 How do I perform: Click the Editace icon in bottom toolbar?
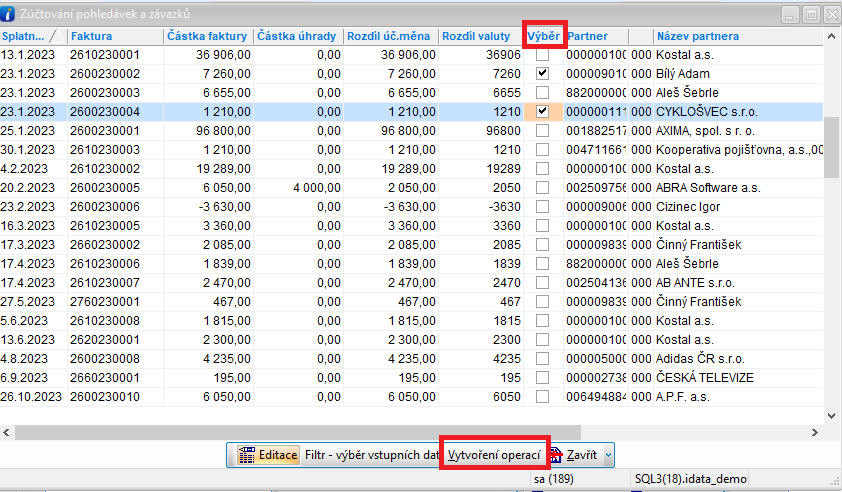pyautogui.click(x=247, y=455)
